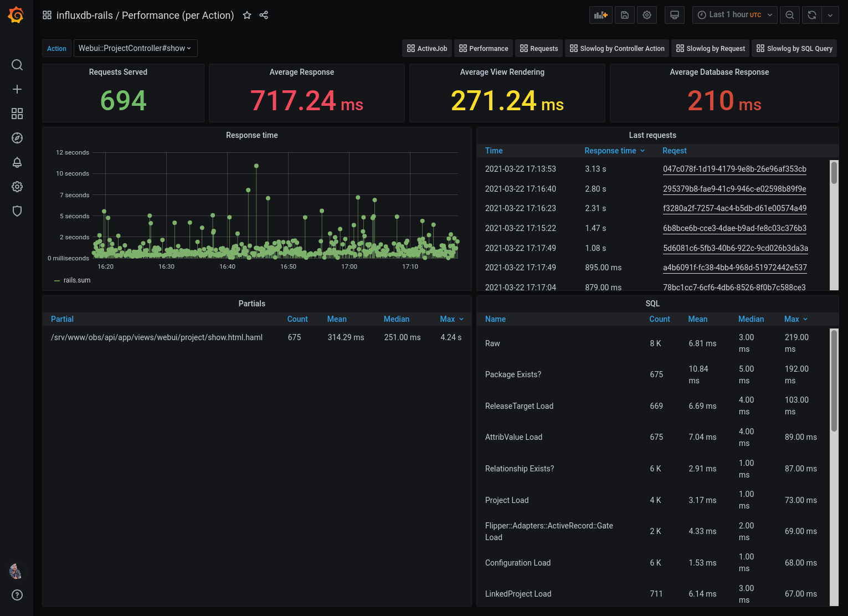This screenshot has height=616, width=848.
Task: Star this dashboard as favorite
Action: [x=247, y=16]
